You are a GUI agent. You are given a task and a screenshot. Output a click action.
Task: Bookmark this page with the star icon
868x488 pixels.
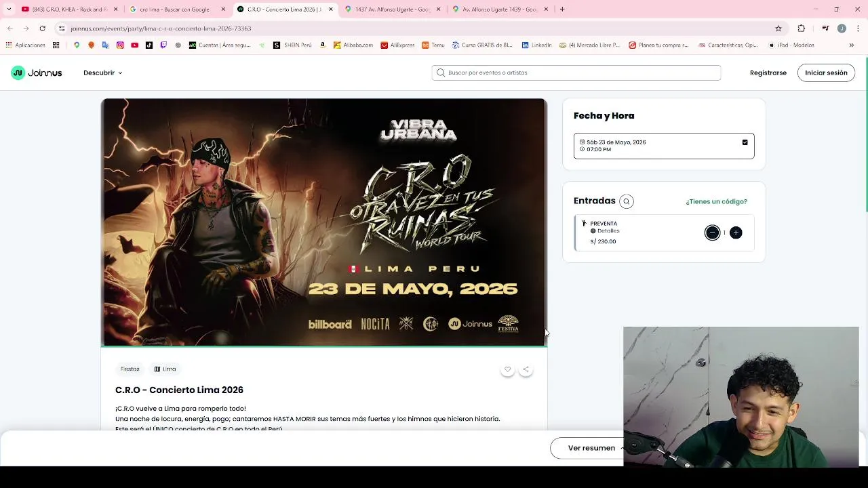coord(778,28)
